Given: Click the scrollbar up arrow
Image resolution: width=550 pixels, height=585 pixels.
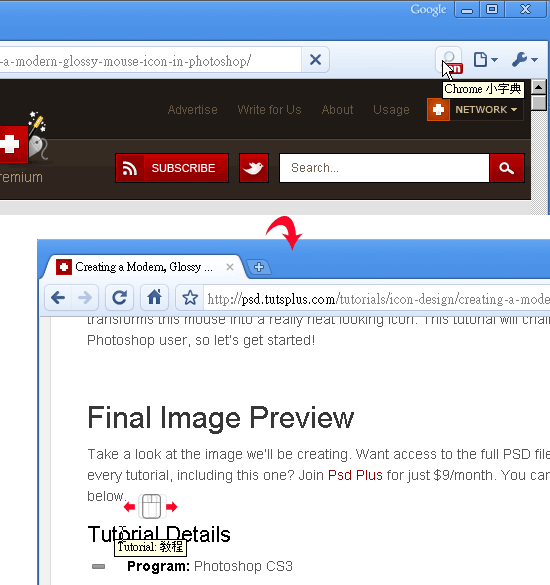Looking at the screenshot, I should tap(538, 87).
